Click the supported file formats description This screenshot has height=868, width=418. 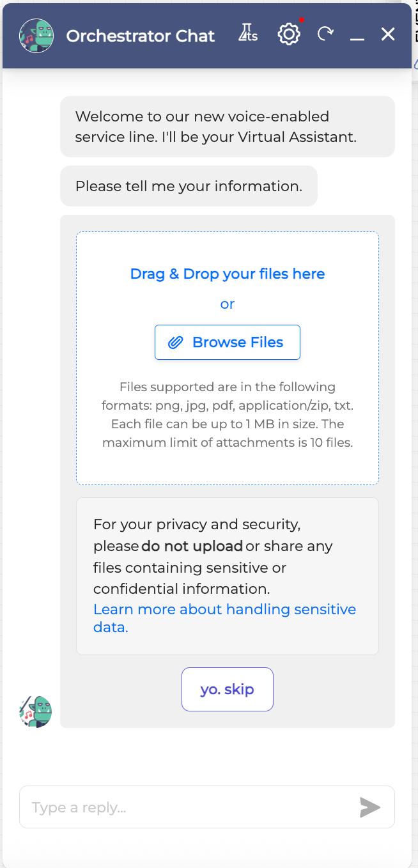pos(228,414)
